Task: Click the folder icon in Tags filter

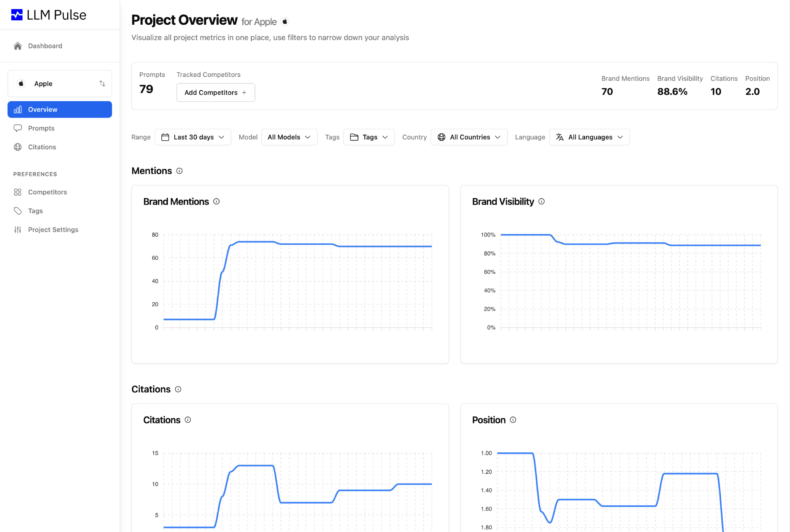Action: 354,137
